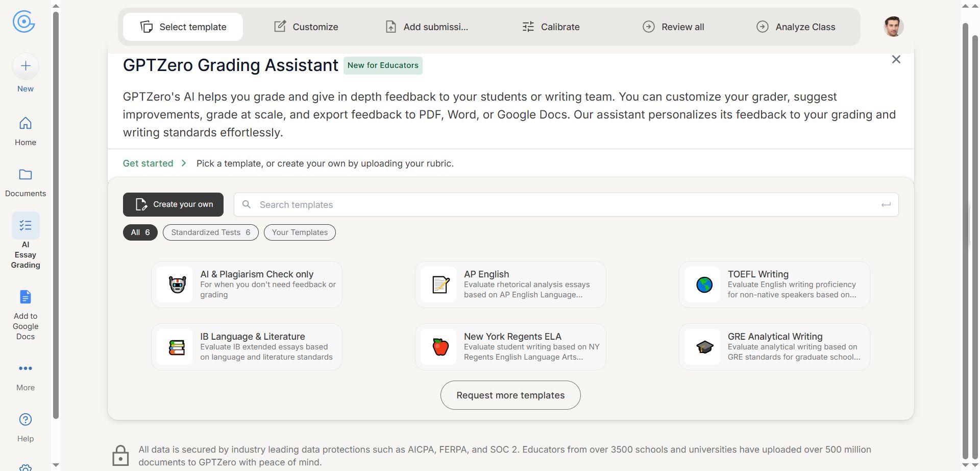Screen dimensions: 980x471
Task: Go to the Review all step
Action: (x=673, y=27)
